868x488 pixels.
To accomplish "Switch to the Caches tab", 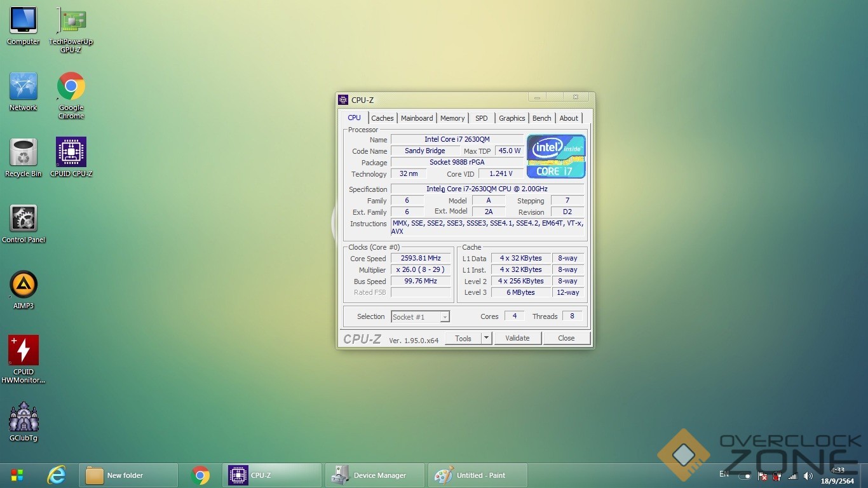I will click(383, 118).
